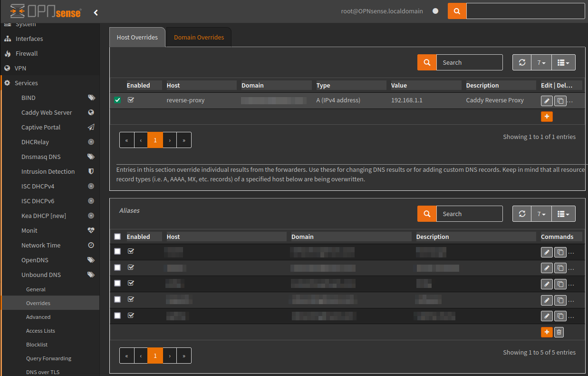
Task: Click search icon in Host Overrides table
Action: click(x=427, y=62)
